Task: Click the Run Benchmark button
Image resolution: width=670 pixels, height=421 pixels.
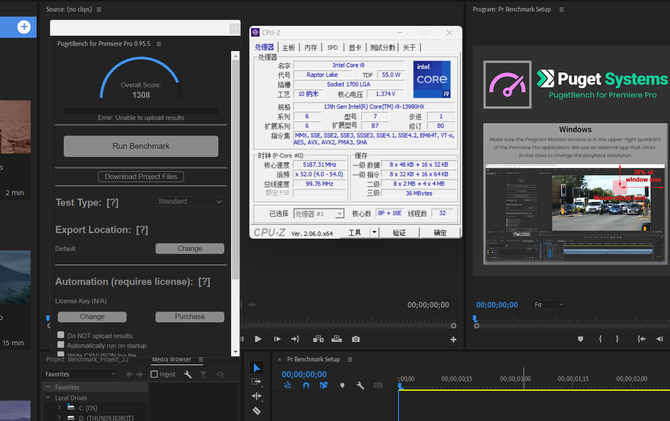Action: [141, 146]
